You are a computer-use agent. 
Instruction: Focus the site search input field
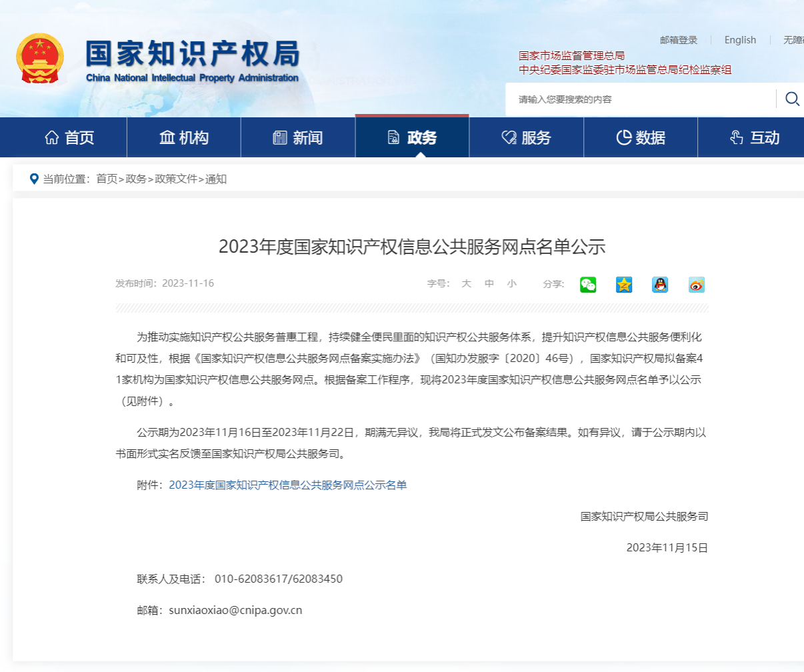coord(640,99)
